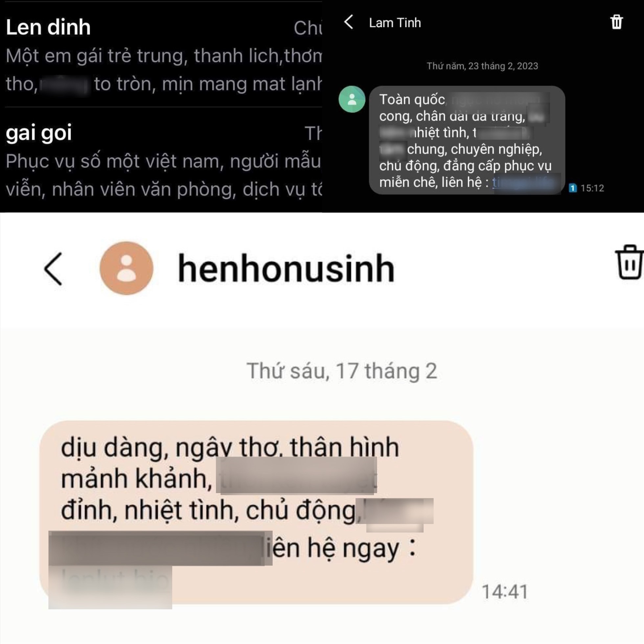Open the gai goi message thread
The image size is (644, 644).
click(161, 160)
